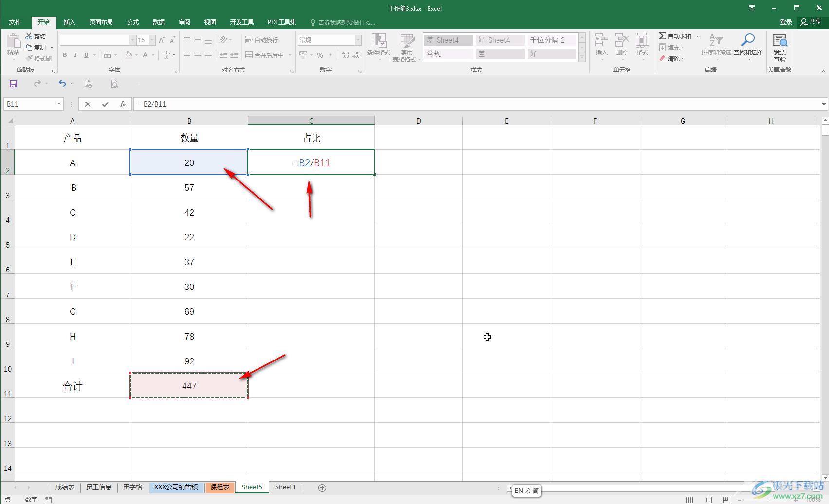
Task: Click the Insert cells icon
Action: click(602, 40)
